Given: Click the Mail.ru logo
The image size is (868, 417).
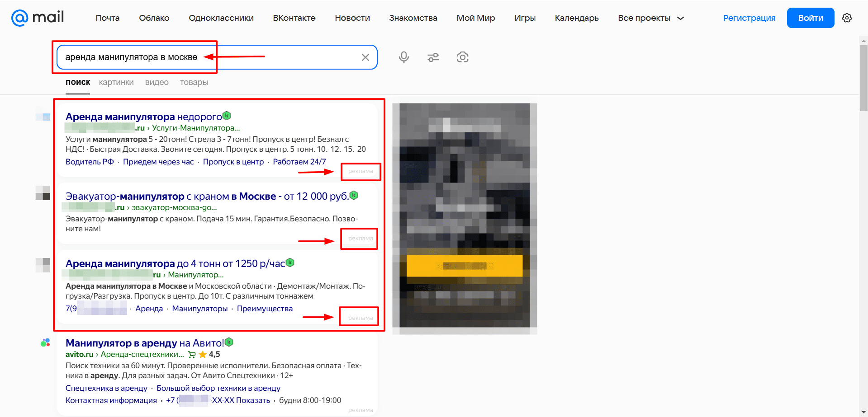Looking at the screenshot, I should [38, 18].
